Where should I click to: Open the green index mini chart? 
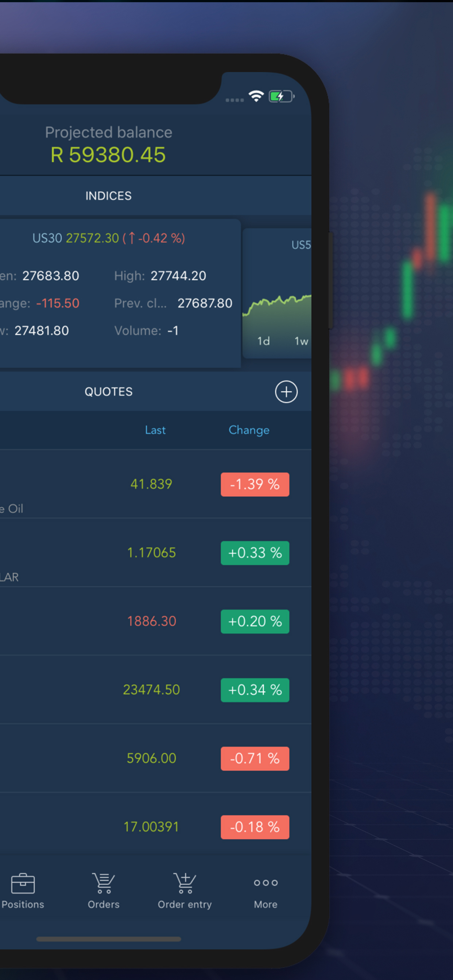tap(277, 293)
